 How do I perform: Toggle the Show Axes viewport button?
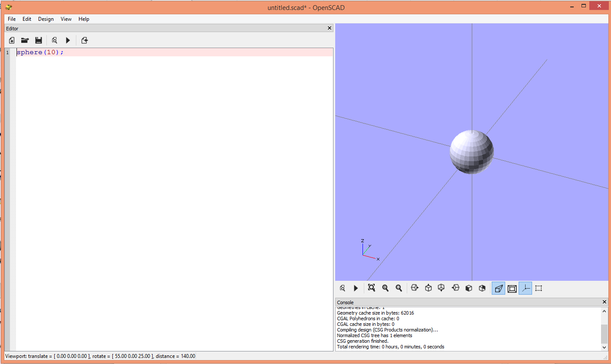tap(525, 288)
